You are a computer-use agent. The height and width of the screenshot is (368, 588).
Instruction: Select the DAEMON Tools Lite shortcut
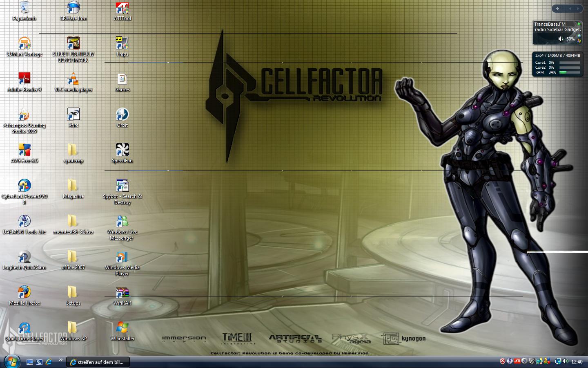[x=24, y=224]
